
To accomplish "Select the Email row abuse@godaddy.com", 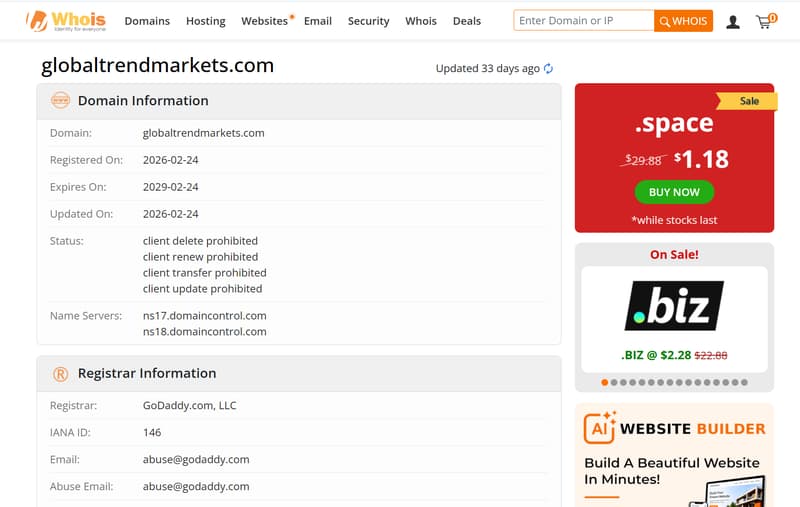I will 196,460.
